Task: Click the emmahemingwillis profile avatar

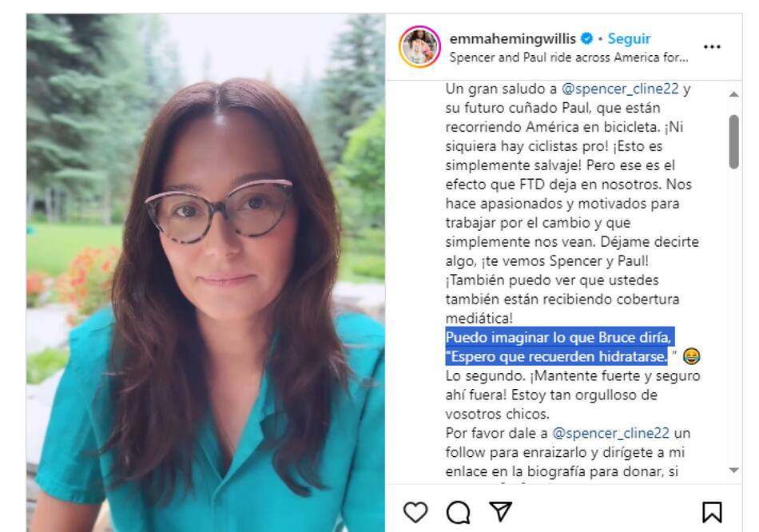Action: click(419, 47)
